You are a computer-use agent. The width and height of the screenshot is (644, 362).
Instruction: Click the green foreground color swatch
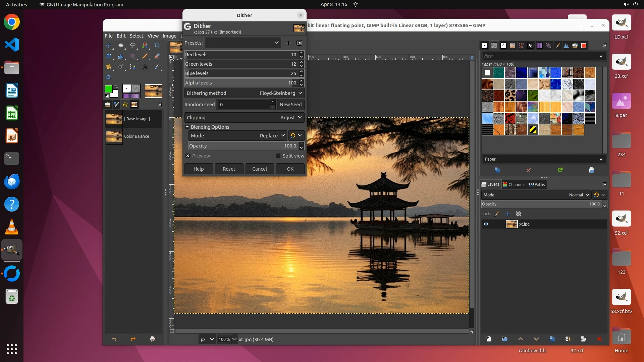[x=108, y=89]
